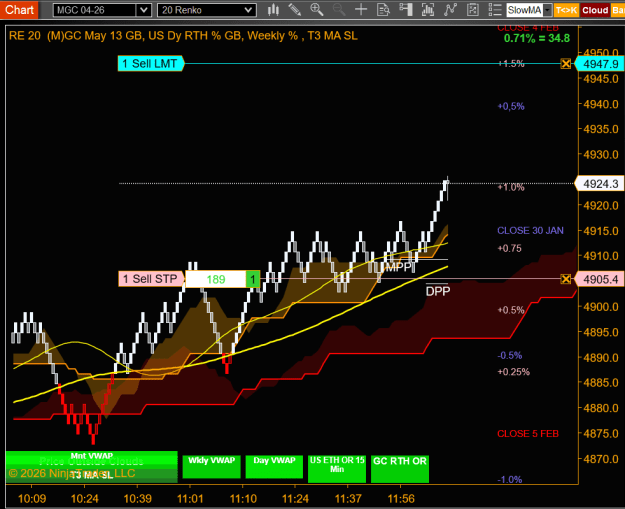The width and height of the screenshot is (625, 509).
Task: Click the 189 position PnL label
Action: point(216,279)
